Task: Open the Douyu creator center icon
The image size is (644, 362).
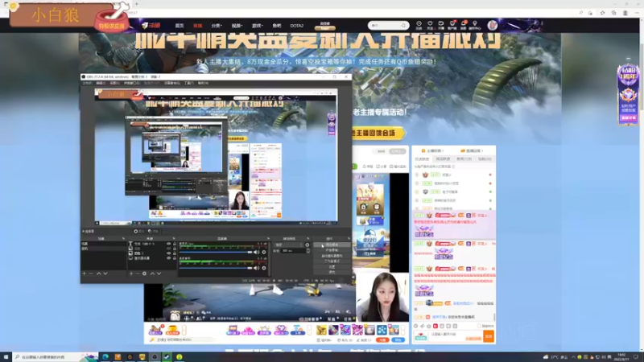Action: [475, 25]
